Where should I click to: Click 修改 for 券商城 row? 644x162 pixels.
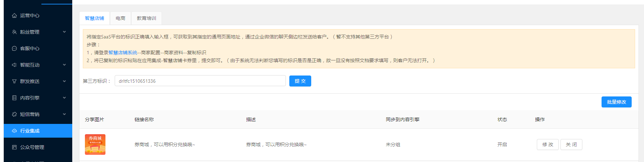click(x=548, y=144)
